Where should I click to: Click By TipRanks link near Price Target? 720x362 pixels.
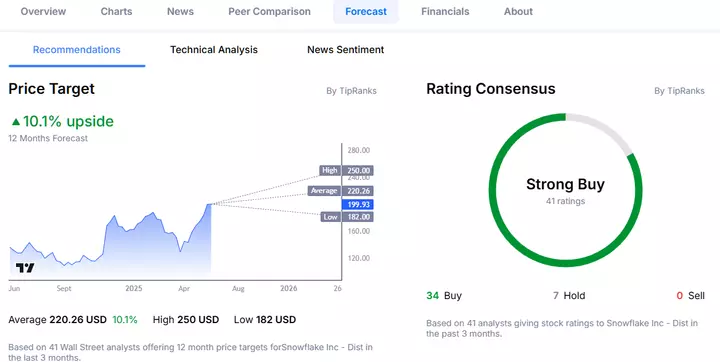(x=351, y=91)
